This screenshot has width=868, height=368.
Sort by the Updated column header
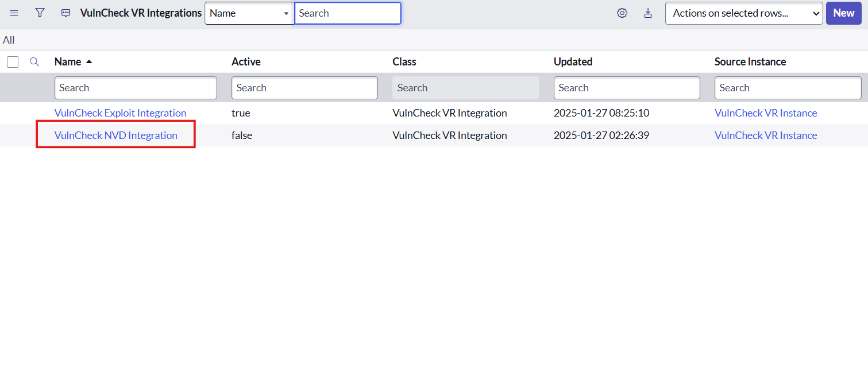pyautogui.click(x=573, y=61)
